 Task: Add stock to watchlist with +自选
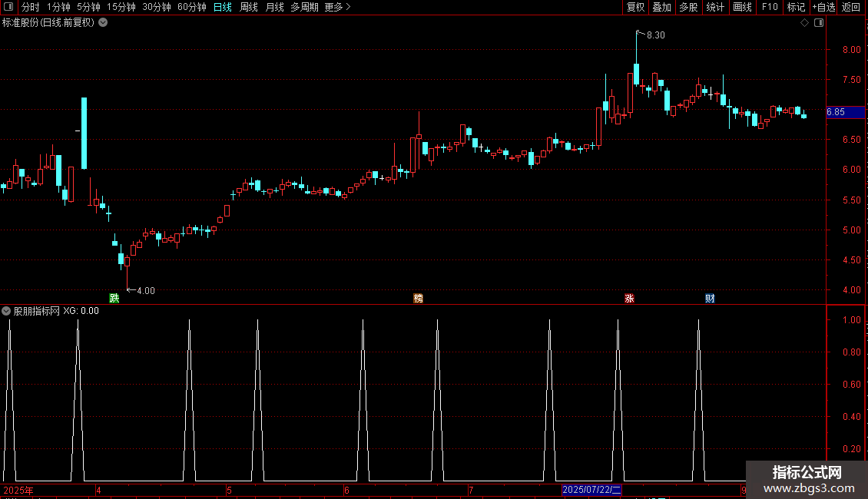823,7
